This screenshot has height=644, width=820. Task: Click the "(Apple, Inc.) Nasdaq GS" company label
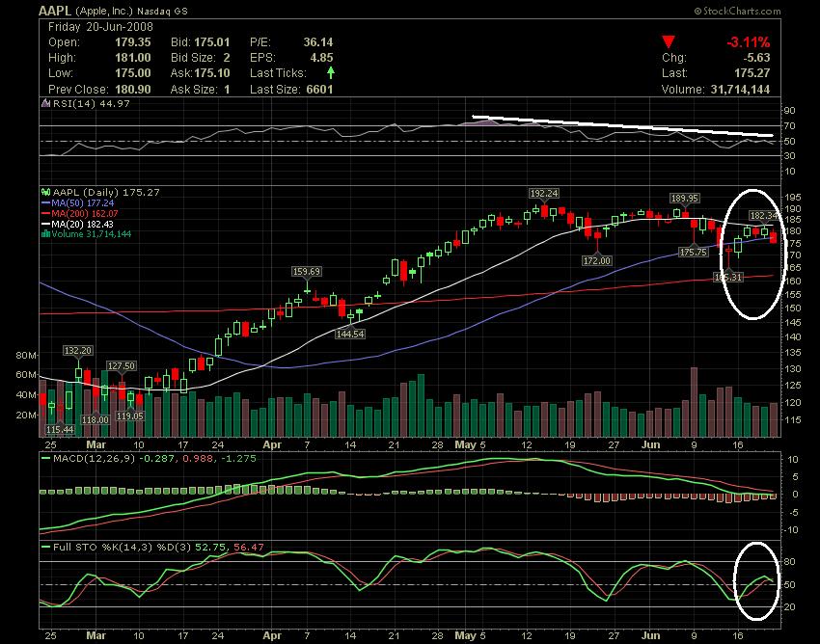coord(131,11)
